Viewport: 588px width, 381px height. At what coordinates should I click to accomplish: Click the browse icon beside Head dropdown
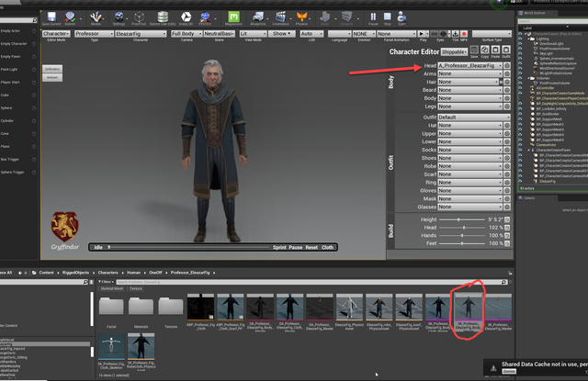(x=507, y=65)
